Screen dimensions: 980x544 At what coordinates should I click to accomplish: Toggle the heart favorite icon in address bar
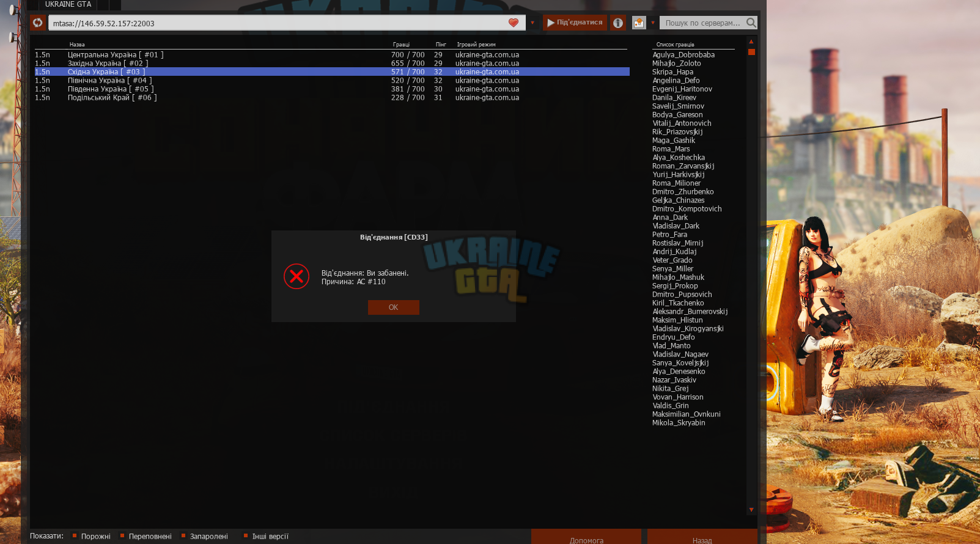(514, 23)
